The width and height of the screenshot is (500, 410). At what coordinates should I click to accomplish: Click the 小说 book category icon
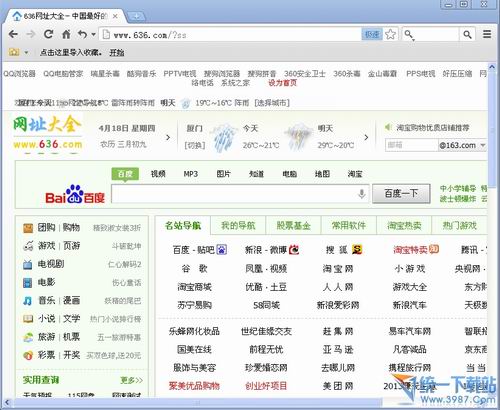28,319
